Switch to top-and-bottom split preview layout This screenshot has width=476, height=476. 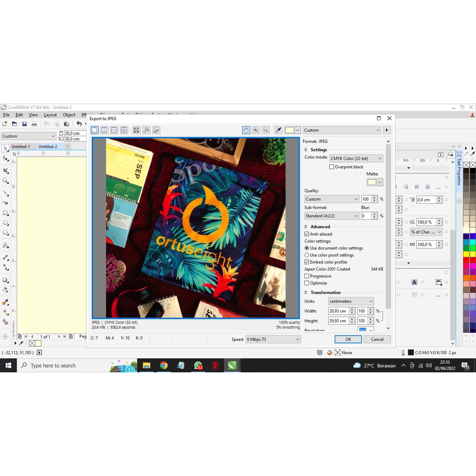tap(114, 130)
